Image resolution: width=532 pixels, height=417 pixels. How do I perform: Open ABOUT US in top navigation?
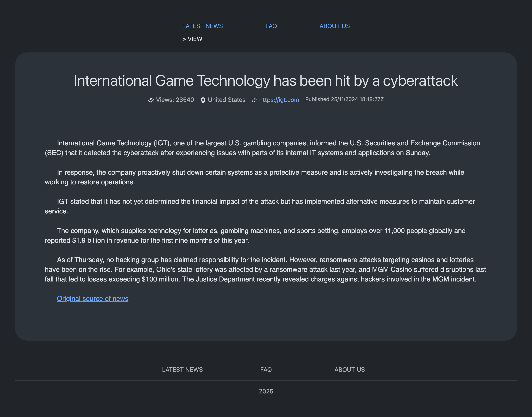pyautogui.click(x=335, y=26)
